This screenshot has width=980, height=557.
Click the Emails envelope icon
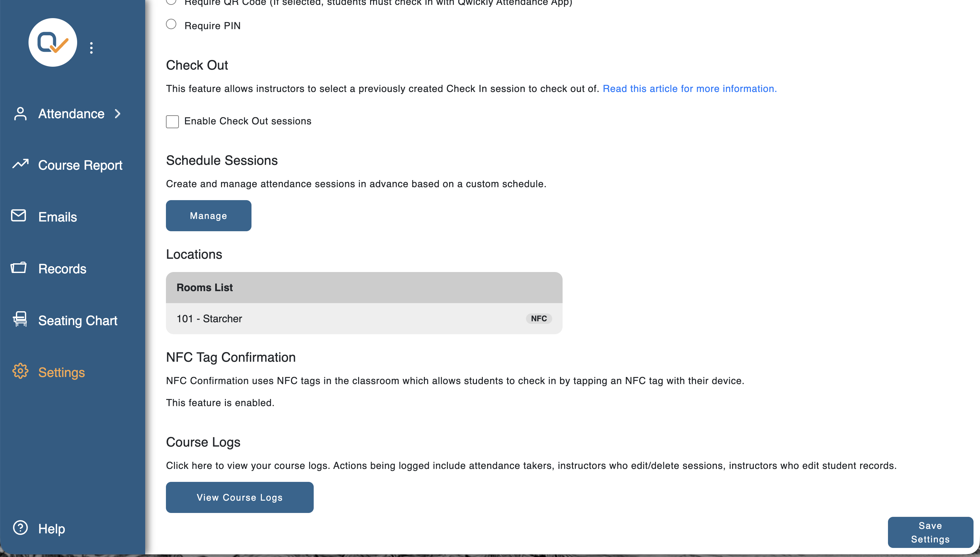coord(19,216)
